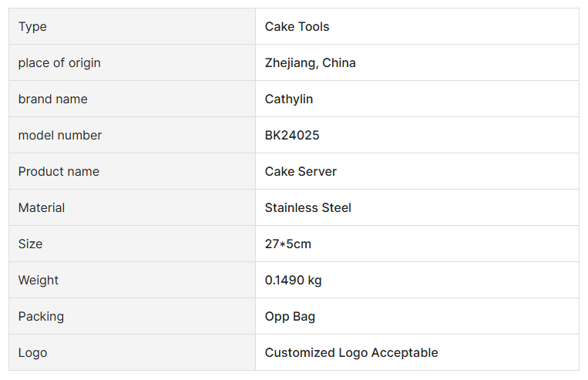Select the 'Logo' label cell
This screenshot has width=588, height=380.
tap(32, 353)
